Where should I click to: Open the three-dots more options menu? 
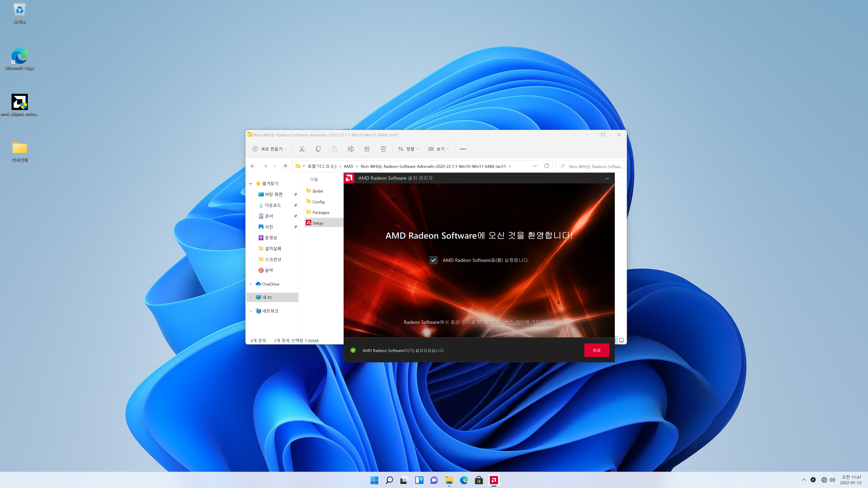point(463,149)
